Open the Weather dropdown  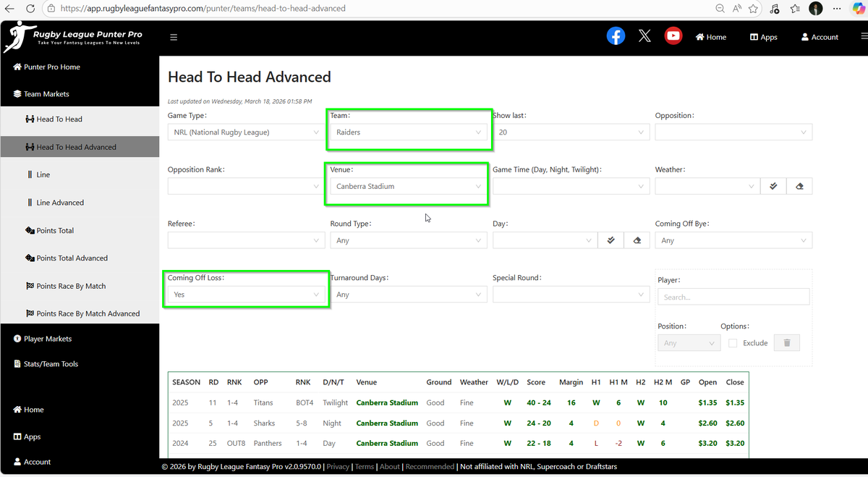707,186
